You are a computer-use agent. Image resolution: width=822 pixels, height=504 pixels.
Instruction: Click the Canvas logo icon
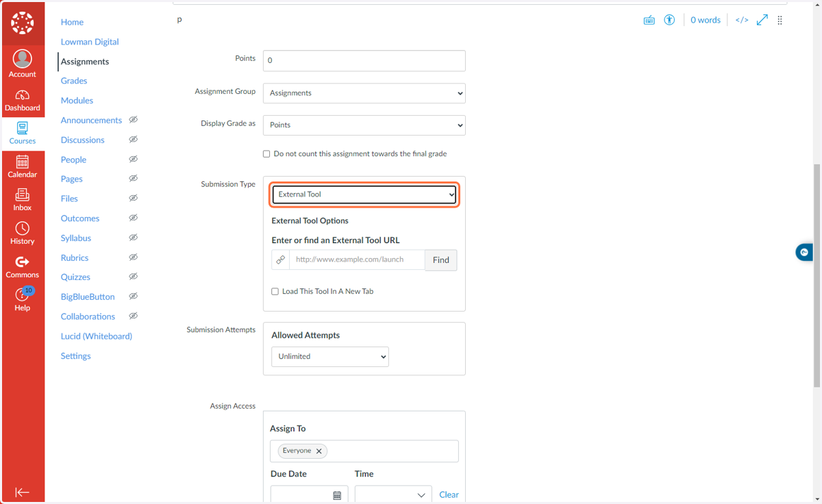pos(22,23)
